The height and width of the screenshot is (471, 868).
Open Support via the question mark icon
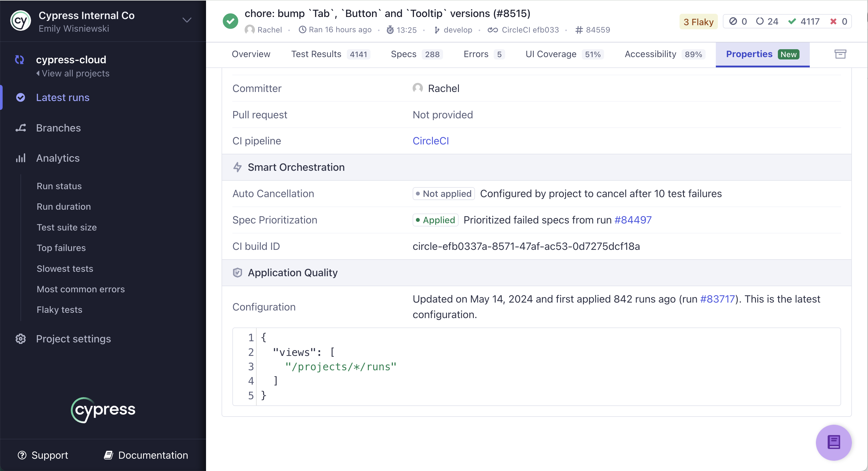pos(22,455)
